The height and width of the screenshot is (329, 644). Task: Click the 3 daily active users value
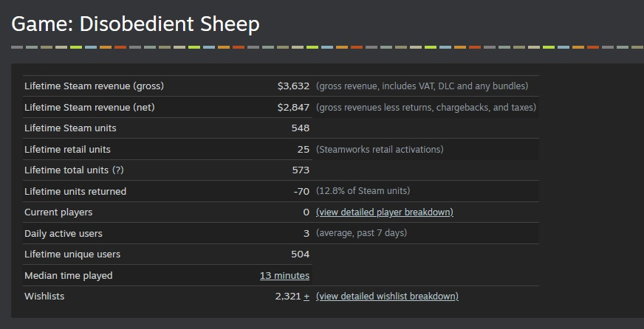tap(306, 233)
